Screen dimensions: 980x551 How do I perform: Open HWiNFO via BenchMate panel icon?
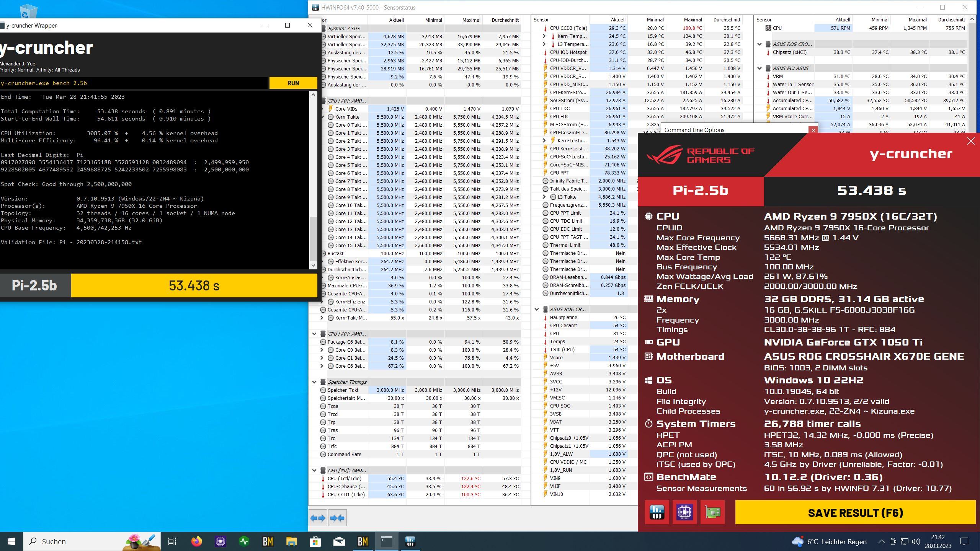pos(657,512)
